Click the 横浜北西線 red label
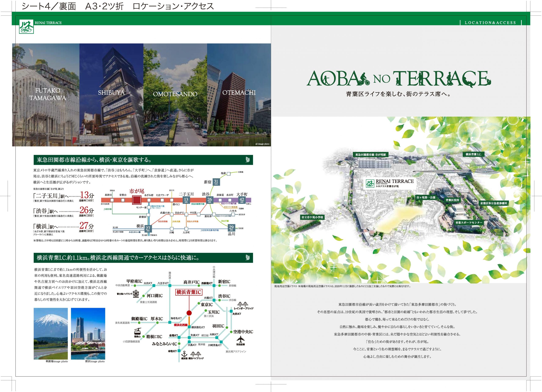542x392 pixels. (x=181, y=325)
